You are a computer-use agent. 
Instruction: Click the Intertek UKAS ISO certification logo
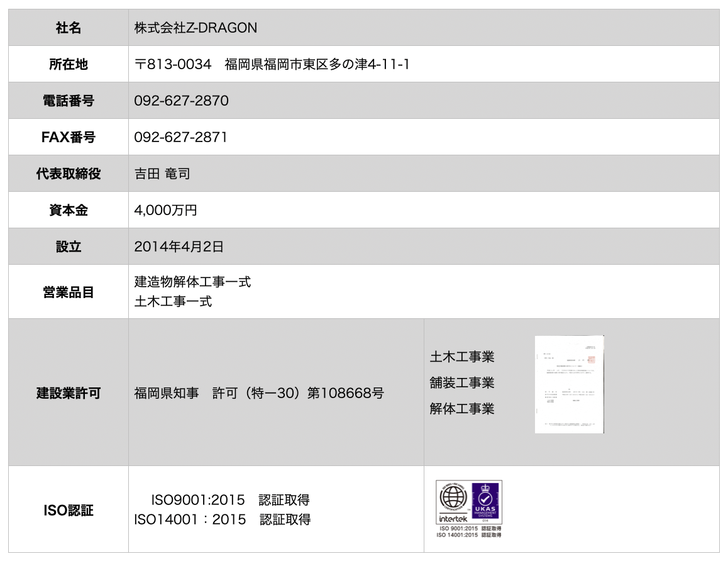tap(469, 509)
